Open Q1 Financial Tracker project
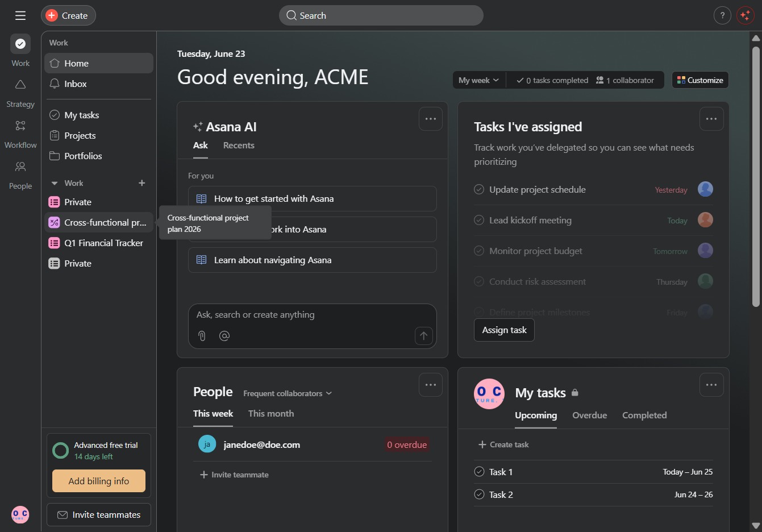The height and width of the screenshot is (532, 762). pyautogui.click(x=99, y=243)
